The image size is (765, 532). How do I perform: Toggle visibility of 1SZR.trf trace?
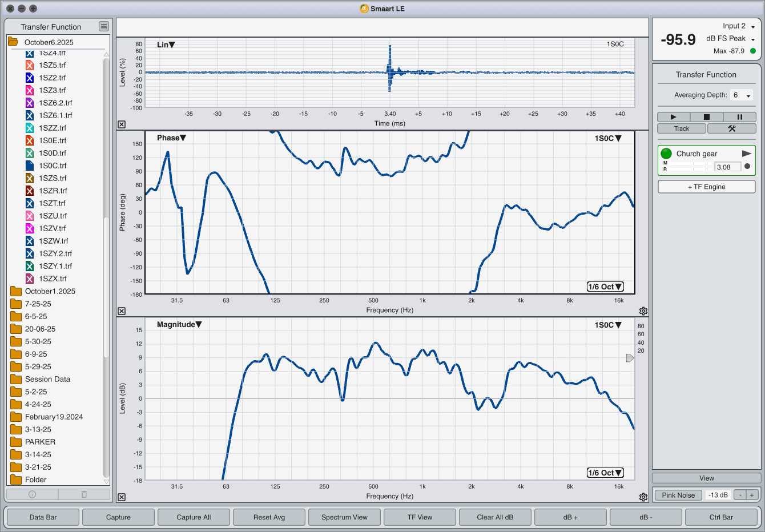(30, 191)
